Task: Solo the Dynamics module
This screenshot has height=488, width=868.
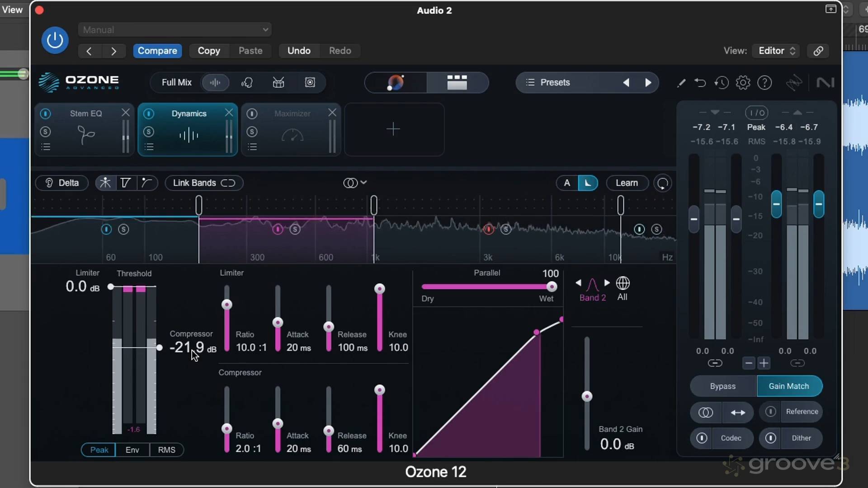Action: (x=149, y=131)
